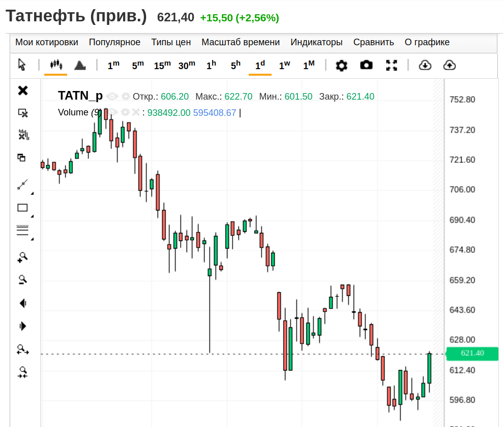Select the cursor pointer tool
The height and width of the screenshot is (427, 504).
(22, 65)
